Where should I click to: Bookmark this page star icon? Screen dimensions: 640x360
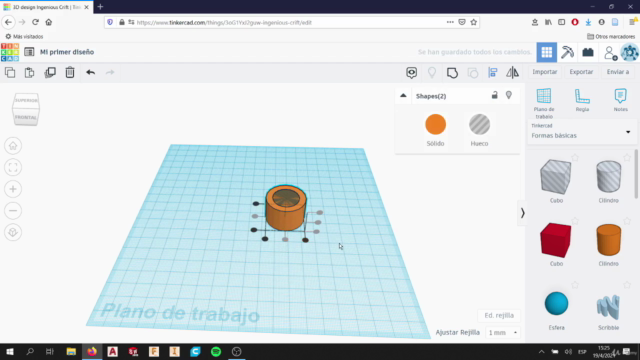(473, 22)
